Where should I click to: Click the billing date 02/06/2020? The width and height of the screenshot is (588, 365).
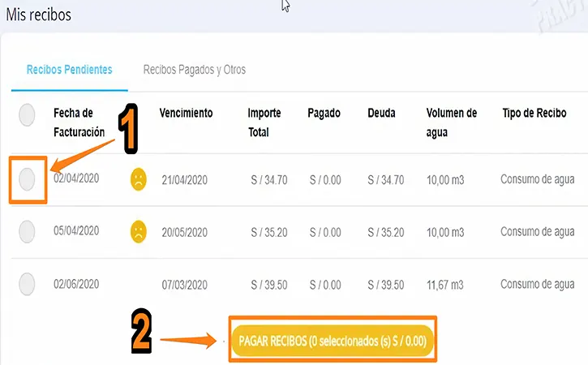pyautogui.click(x=76, y=284)
